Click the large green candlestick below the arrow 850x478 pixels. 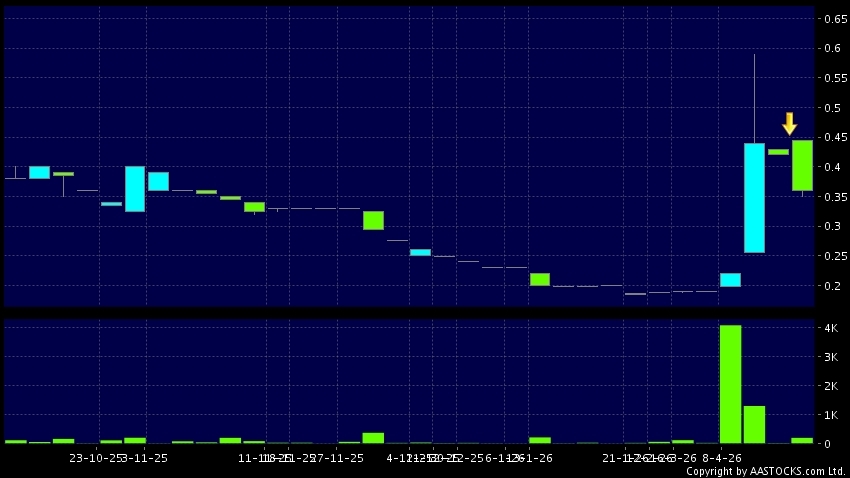[x=802, y=165]
